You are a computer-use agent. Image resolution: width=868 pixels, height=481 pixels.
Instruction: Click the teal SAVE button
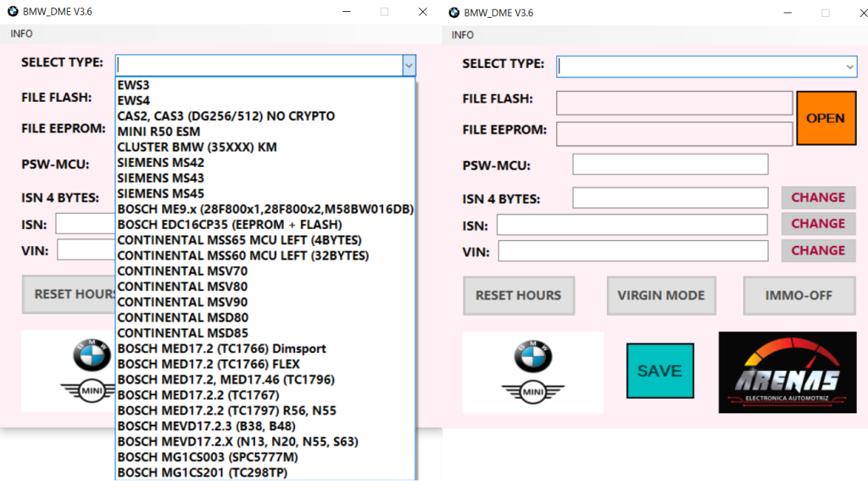(659, 371)
